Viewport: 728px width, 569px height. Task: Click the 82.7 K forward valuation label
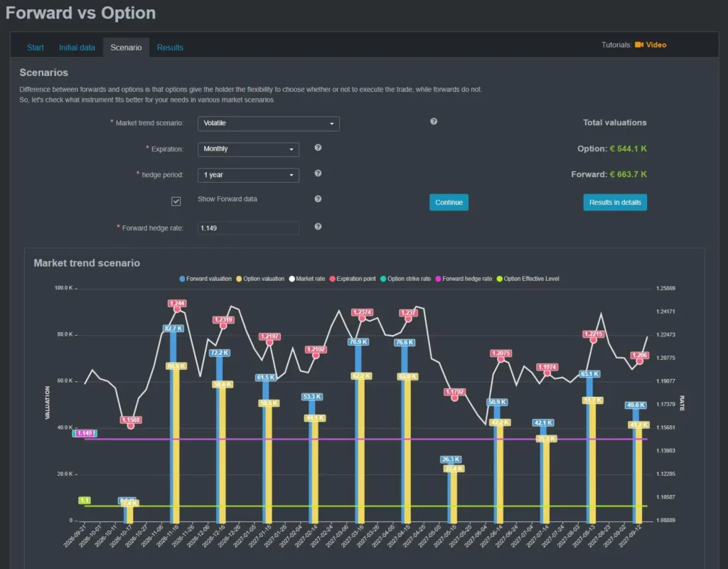coord(173,329)
